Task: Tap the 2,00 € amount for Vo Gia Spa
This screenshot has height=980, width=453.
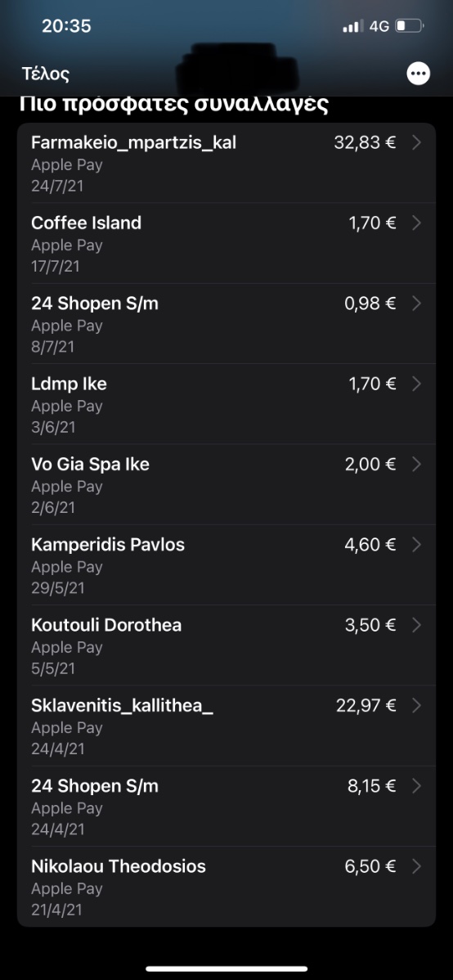Action: 370,465
